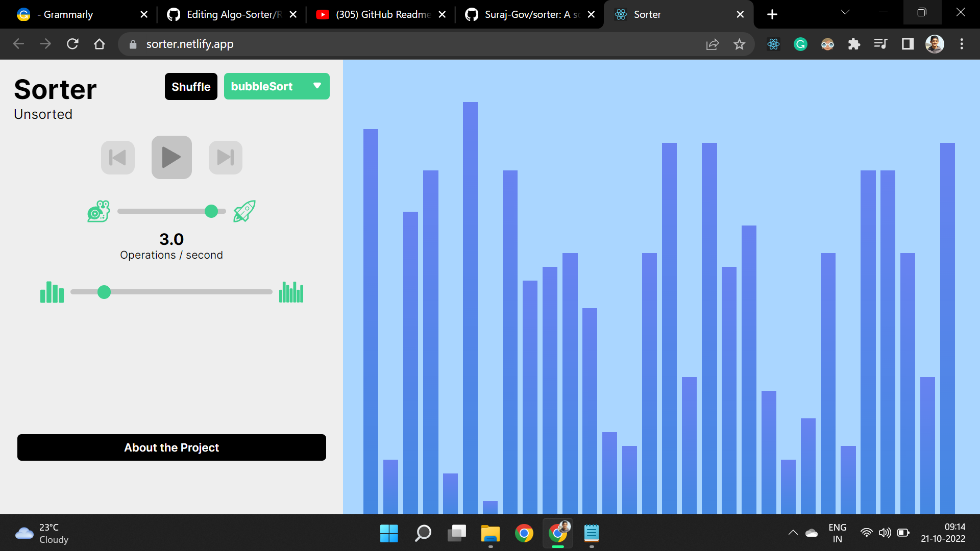Click the skip-to-start step back icon
Screen dimensions: 980x551
118,158
